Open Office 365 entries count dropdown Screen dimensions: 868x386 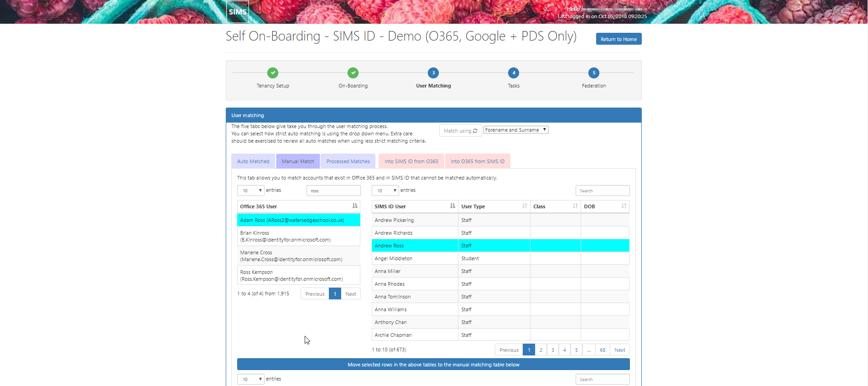tap(250, 190)
